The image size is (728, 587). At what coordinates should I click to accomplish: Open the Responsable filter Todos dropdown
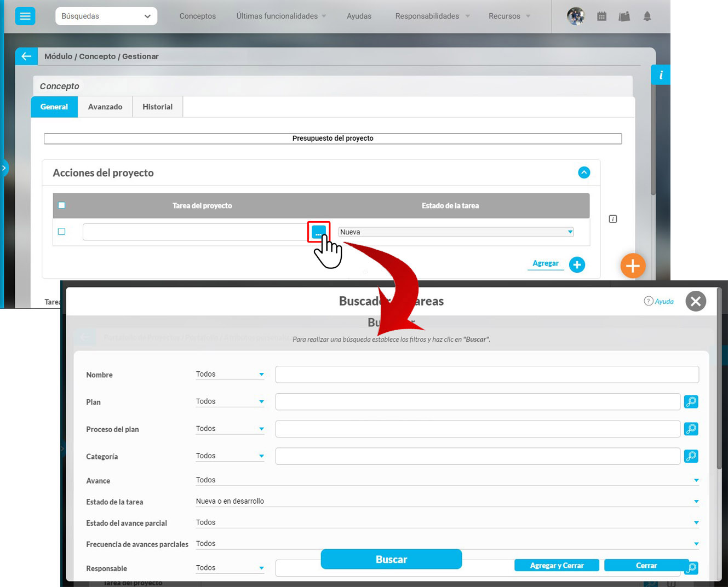230,568
